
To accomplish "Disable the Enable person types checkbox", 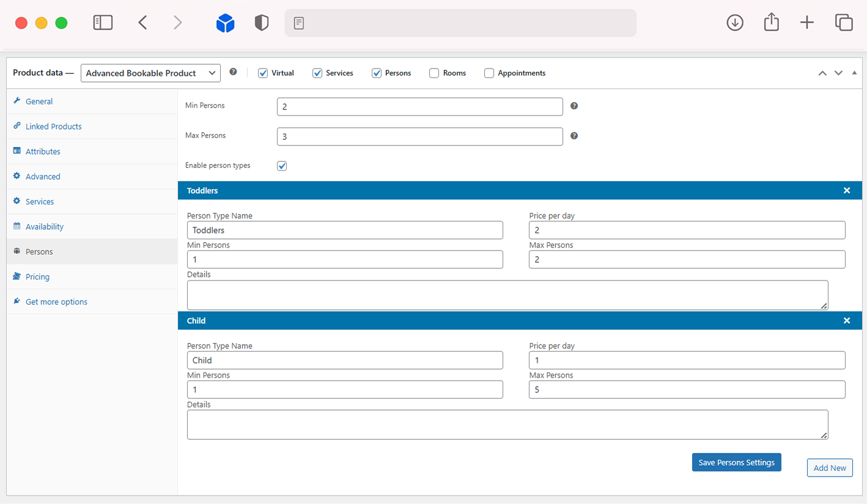I will point(282,166).
